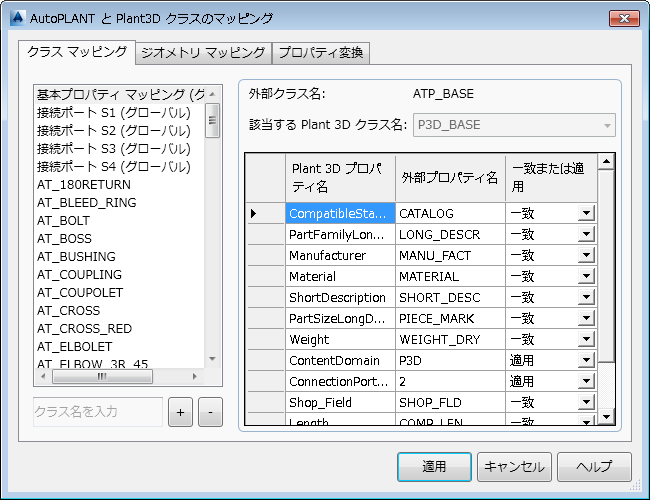Click the AutoCAD application icon in title bar
Viewport: 650px width, 500px height.
pyautogui.click(x=18, y=18)
